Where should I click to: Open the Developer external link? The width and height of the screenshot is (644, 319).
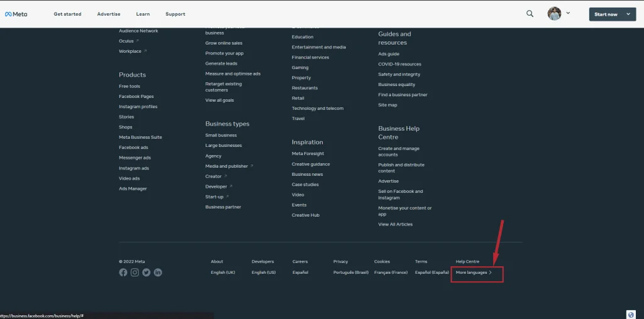pos(219,187)
